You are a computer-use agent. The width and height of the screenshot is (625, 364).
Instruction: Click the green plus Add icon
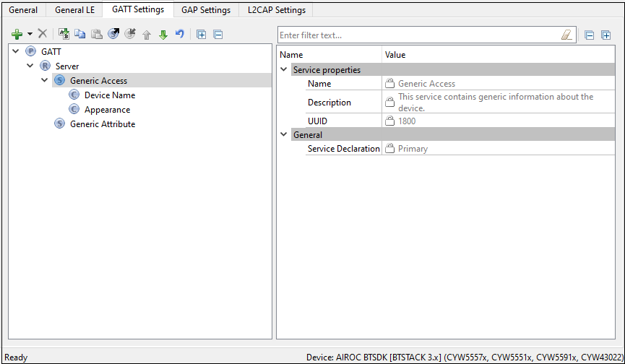pyautogui.click(x=17, y=34)
